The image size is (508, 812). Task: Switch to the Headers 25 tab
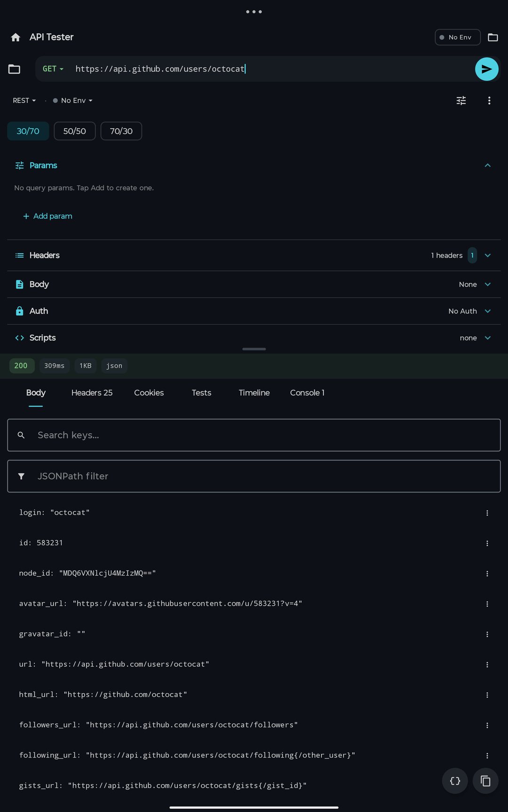[92, 393]
